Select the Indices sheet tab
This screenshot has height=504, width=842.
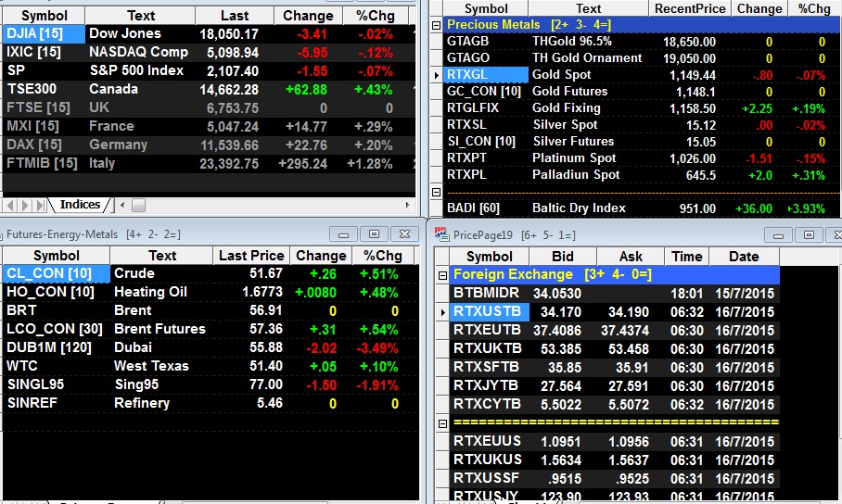coord(80,205)
